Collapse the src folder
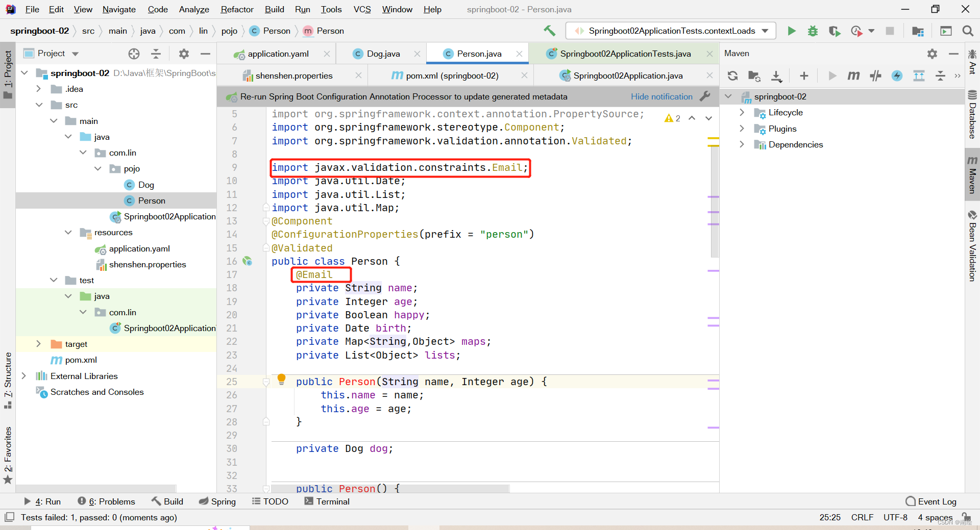 pos(39,105)
